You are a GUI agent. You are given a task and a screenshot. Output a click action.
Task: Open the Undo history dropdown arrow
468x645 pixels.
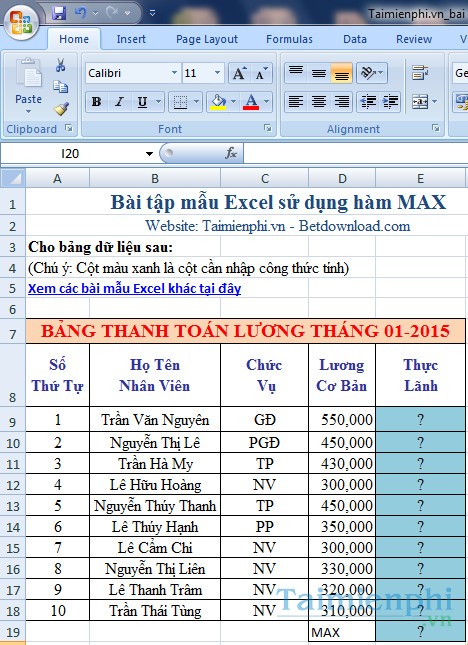click(x=95, y=14)
